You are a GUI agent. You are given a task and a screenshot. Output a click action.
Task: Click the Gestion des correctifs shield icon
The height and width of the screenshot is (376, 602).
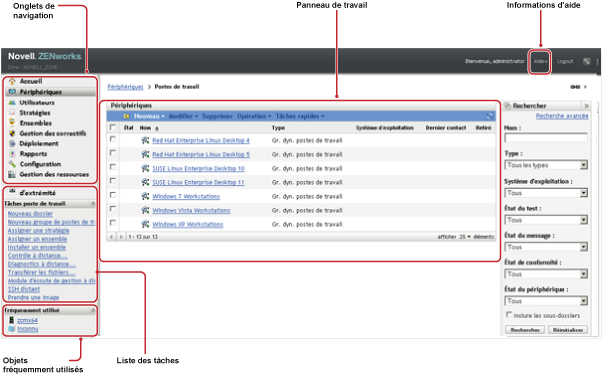click(12, 133)
